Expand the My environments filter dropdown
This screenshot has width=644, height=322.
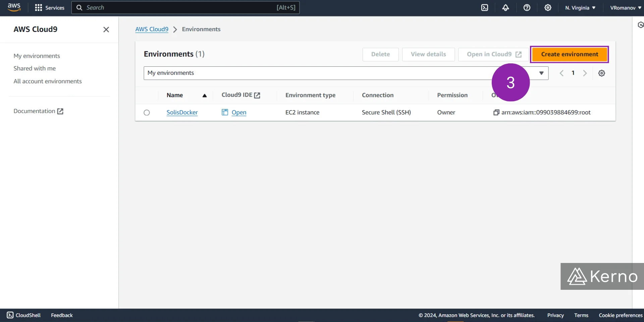pyautogui.click(x=346, y=73)
